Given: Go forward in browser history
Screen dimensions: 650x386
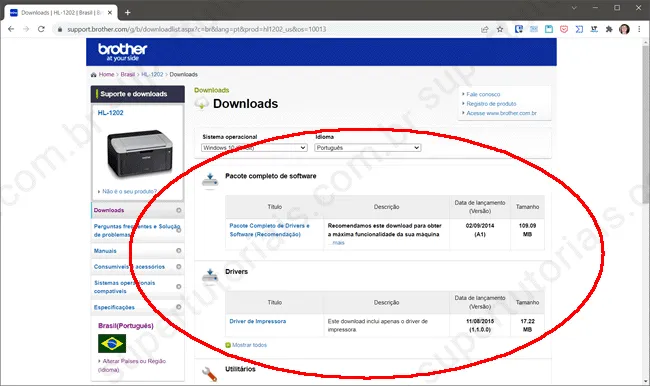Looking at the screenshot, I should click(26, 29).
